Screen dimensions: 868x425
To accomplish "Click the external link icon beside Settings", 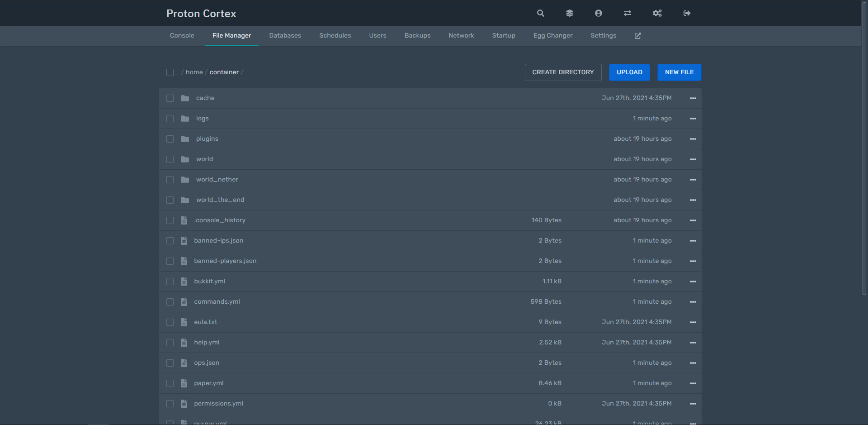I will [637, 36].
